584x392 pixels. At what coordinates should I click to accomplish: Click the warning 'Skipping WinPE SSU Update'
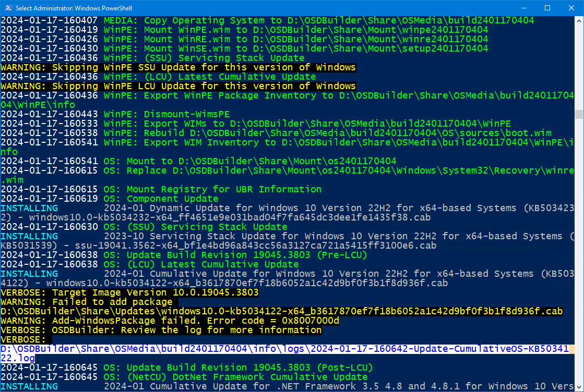pyautogui.click(x=178, y=67)
